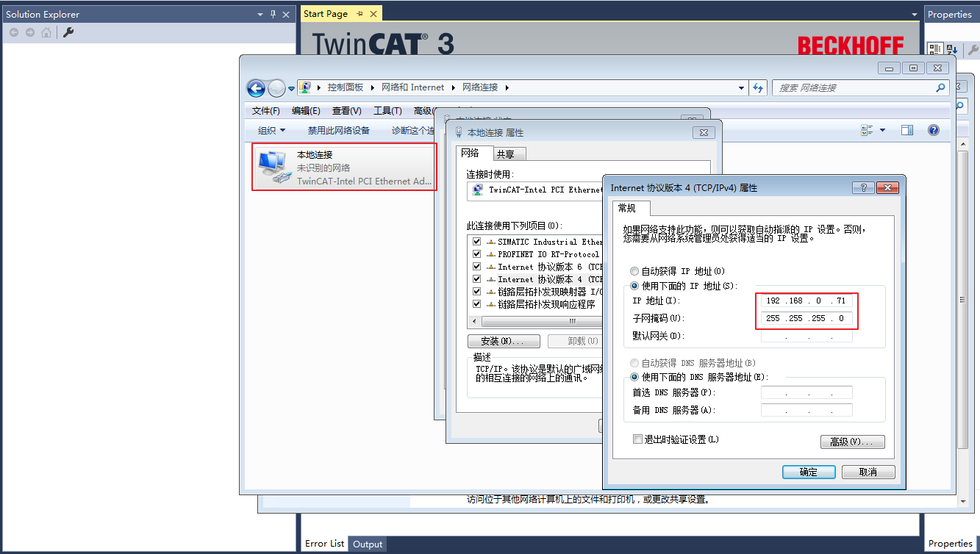Open Solution Explorer window position dropdown arrow
Image resolution: width=980 pixels, height=554 pixels.
coord(260,14)
